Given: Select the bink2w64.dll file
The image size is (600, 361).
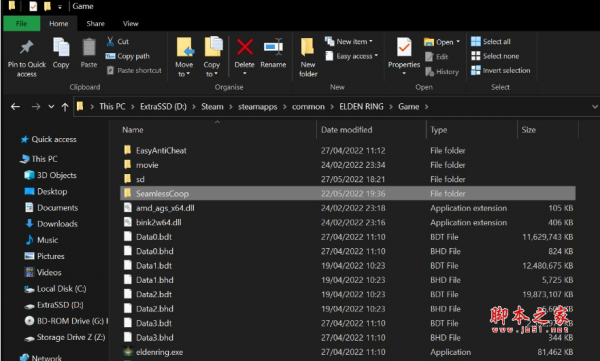Looking at the screenshot, I should pyautogui.click(x=347, y=222).
